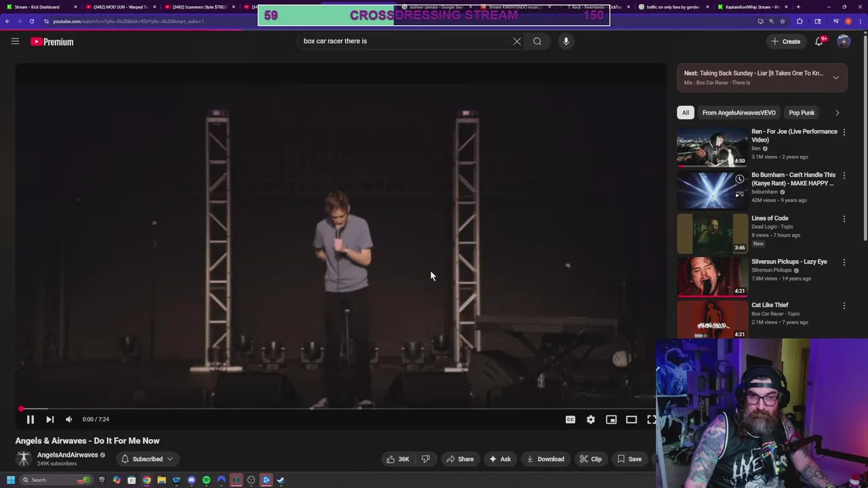The width and height of the screenshot is (868, 488).
Task: Like the video (36K)
Action: 397,459
